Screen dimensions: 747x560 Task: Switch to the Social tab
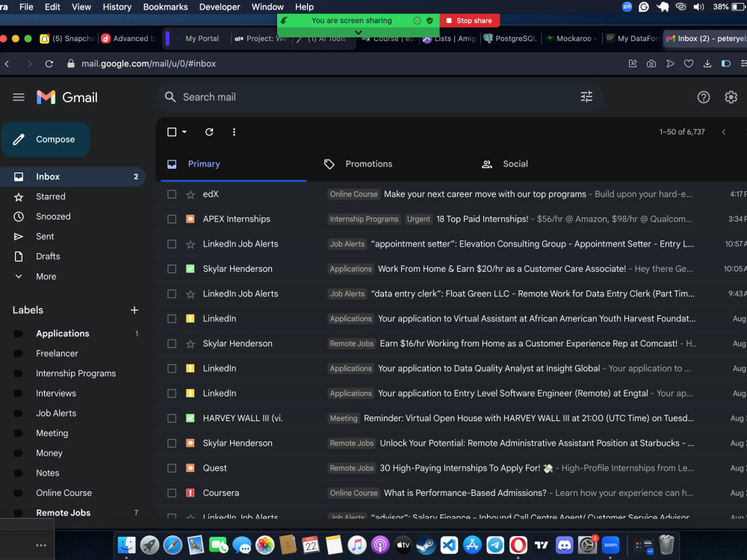[x=515, y=164]
